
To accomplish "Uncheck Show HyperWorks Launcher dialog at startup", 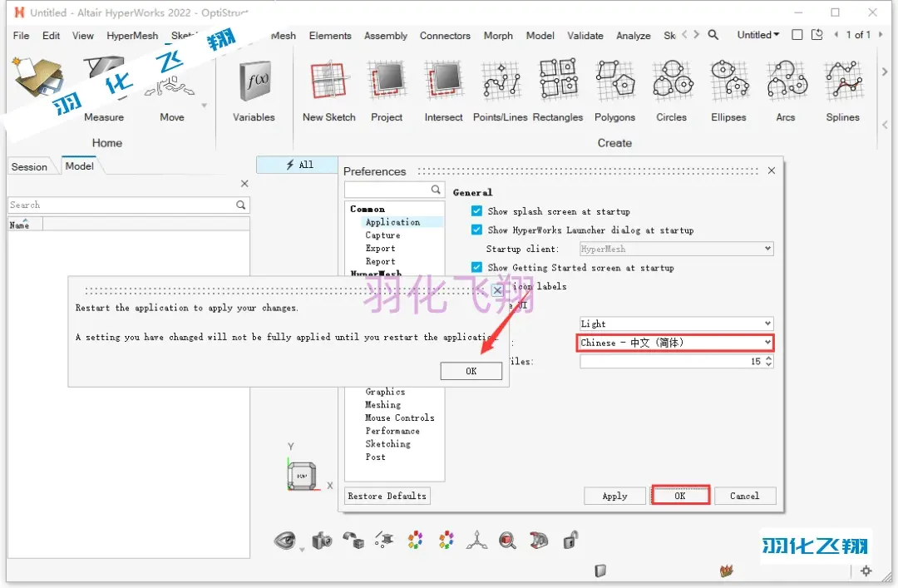I will [476, 230].
